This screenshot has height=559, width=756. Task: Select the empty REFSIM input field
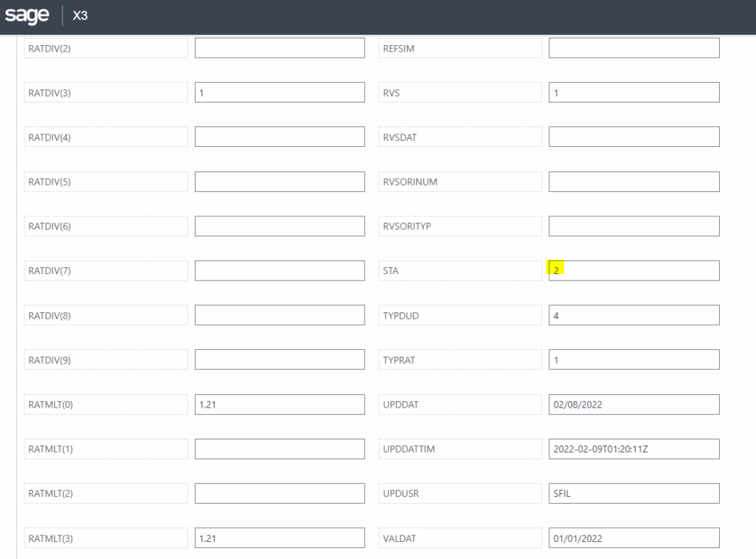tap(633, 47)
